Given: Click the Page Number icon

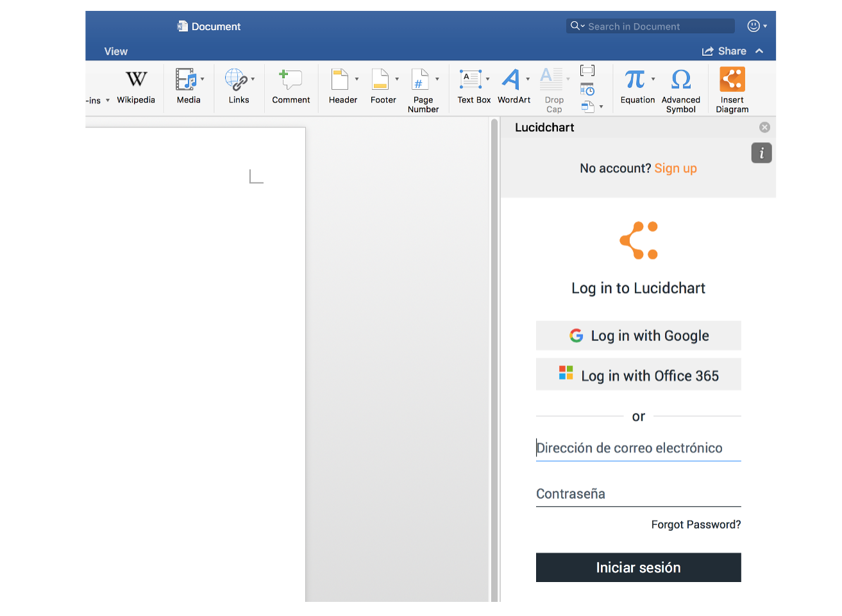Looking at the screenshot, I should tap(420, 79).
